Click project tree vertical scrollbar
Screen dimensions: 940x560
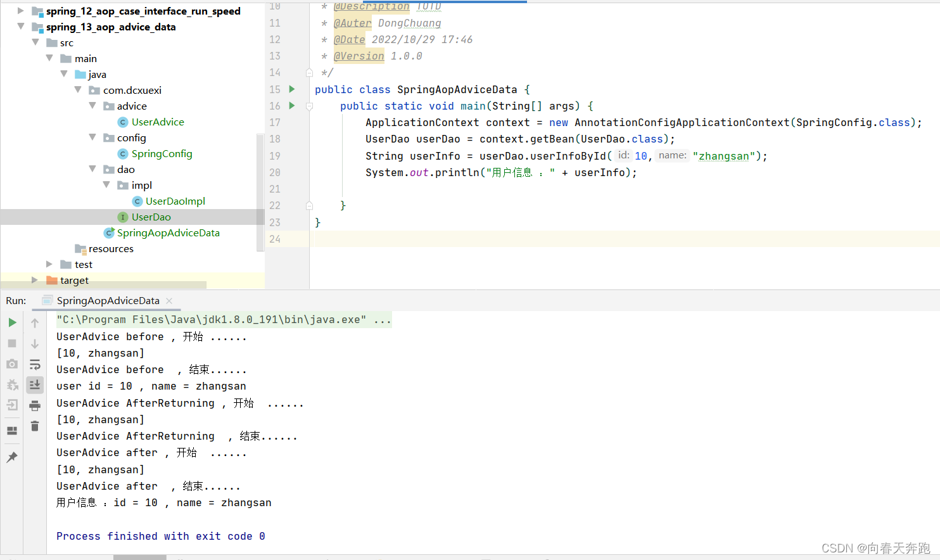pos(260,193)
